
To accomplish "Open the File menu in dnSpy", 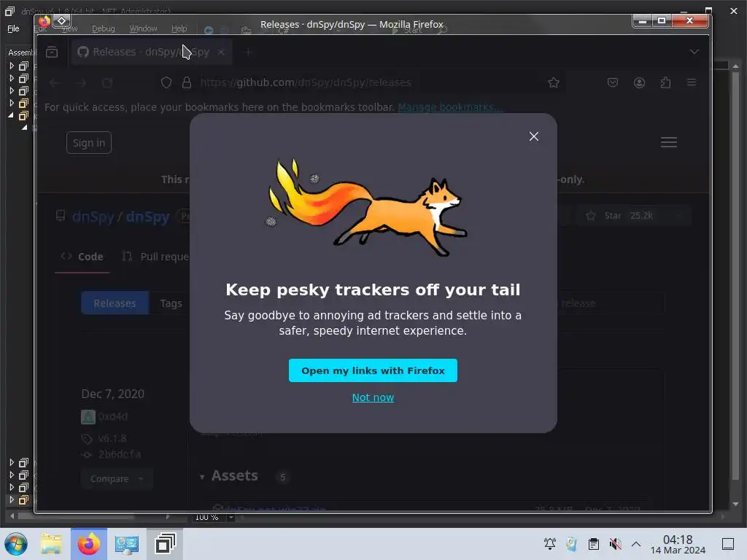I will point(13,28).
